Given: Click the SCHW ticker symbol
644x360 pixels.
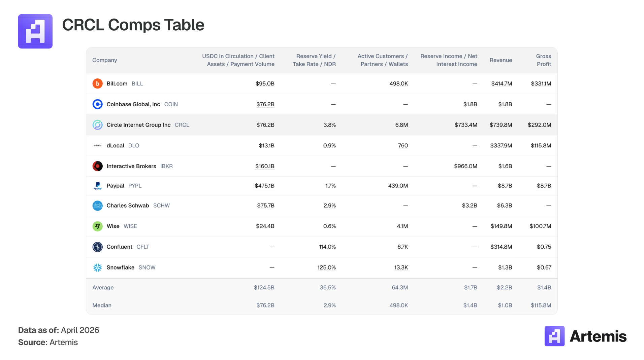Looking at the screenshot, I should 161,206.
